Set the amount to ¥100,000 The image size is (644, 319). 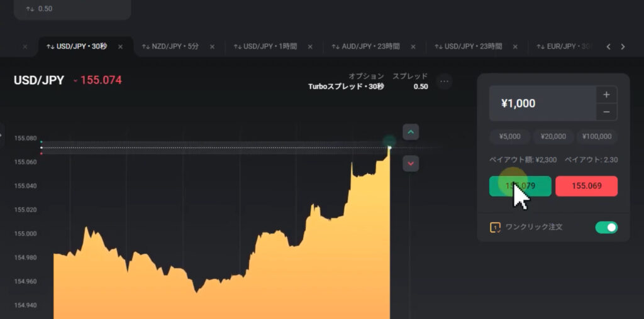[597, 136]
